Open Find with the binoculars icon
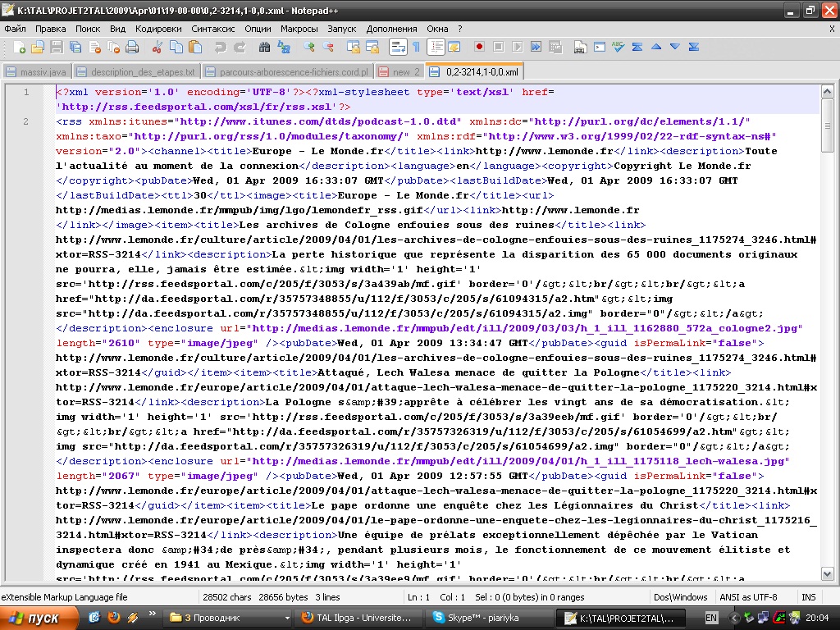 coord(264,48)
